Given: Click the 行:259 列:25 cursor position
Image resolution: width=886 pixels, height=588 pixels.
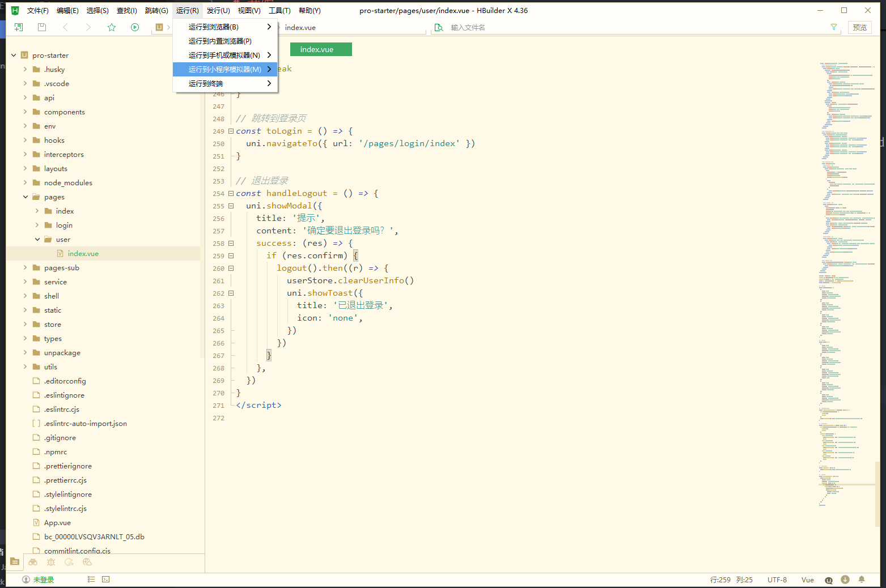Looking at the screenshot, I should [731, 580].
